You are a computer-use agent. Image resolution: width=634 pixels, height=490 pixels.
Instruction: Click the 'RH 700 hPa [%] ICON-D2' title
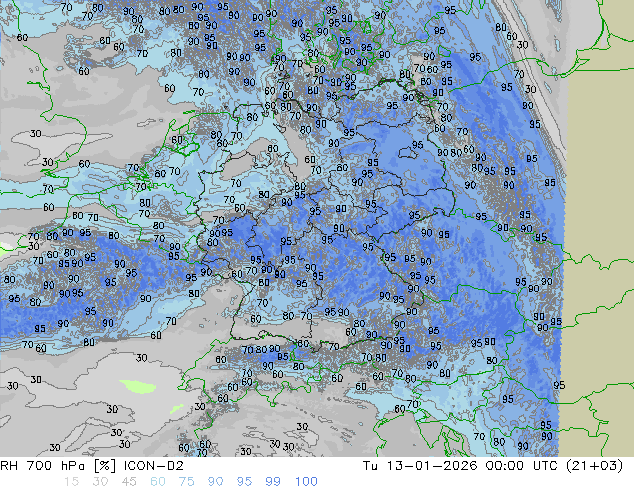(x=92, y=466)
